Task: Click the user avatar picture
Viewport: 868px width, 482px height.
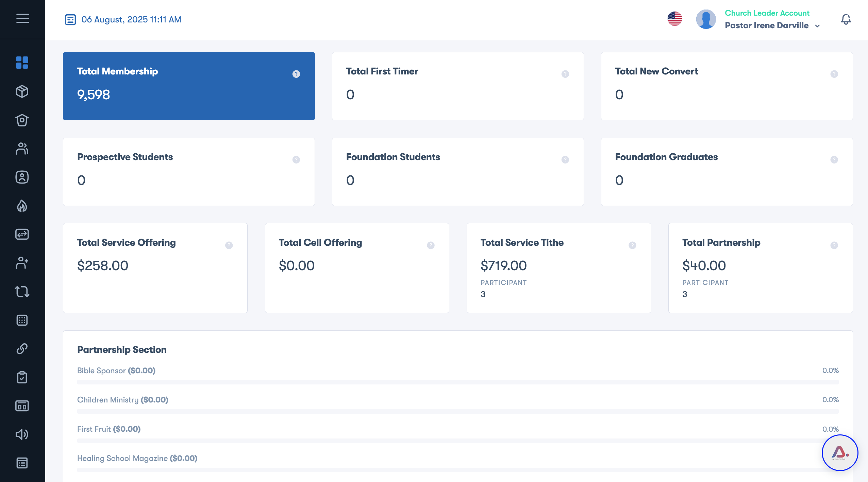Action: (706, 19)
